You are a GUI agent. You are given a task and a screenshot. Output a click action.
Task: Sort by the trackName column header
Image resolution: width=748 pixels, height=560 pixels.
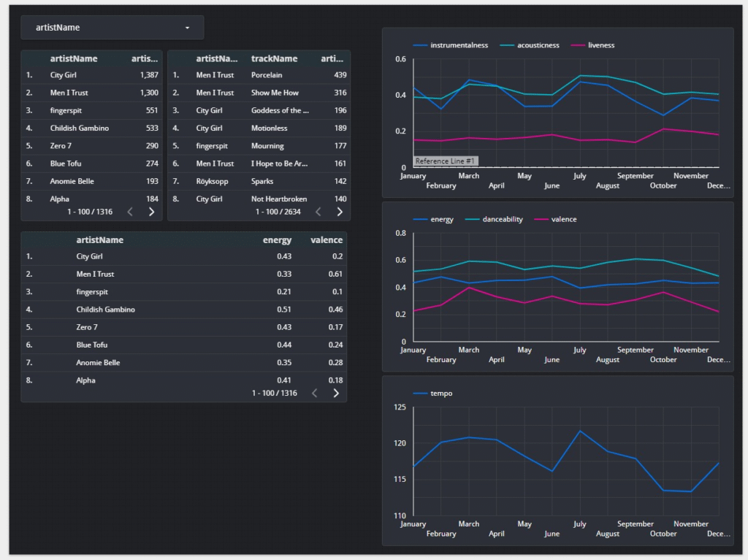[x=274, y=58]
